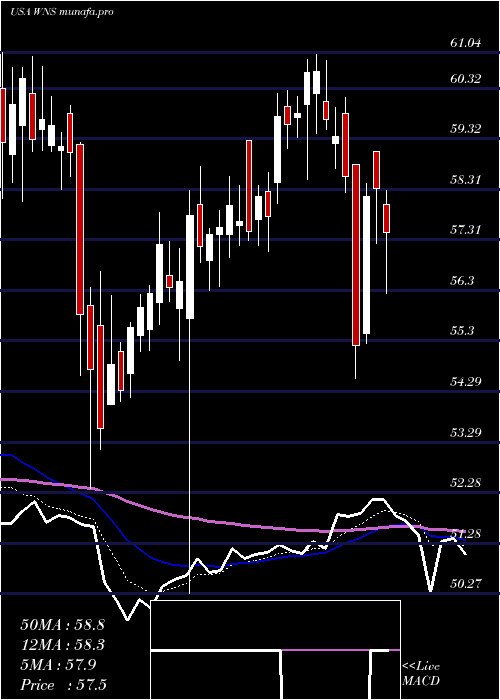500x700 pixels.
Task: Click the tall red candle dropping to 55.3
Action: 356,255
